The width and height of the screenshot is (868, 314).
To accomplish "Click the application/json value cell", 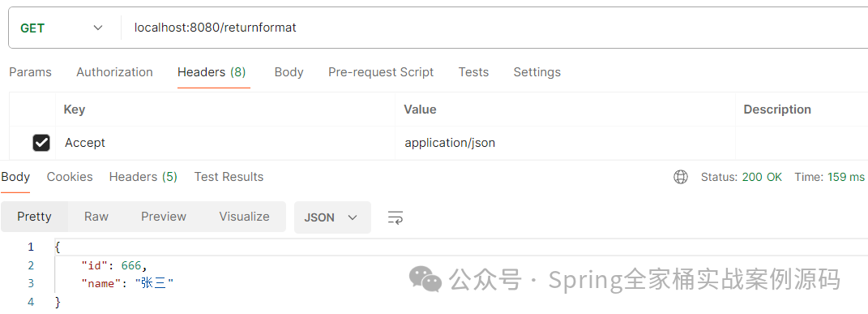I will 565,143.
